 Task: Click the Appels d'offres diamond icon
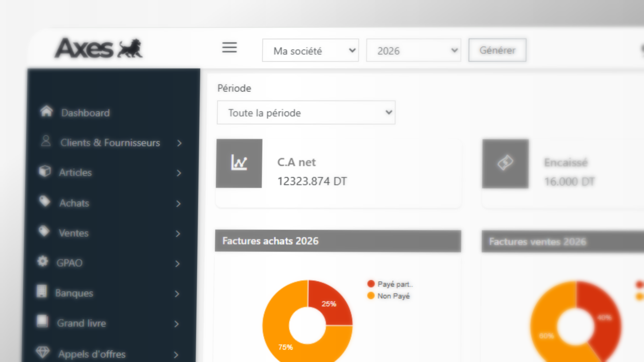tap(43, 352)
